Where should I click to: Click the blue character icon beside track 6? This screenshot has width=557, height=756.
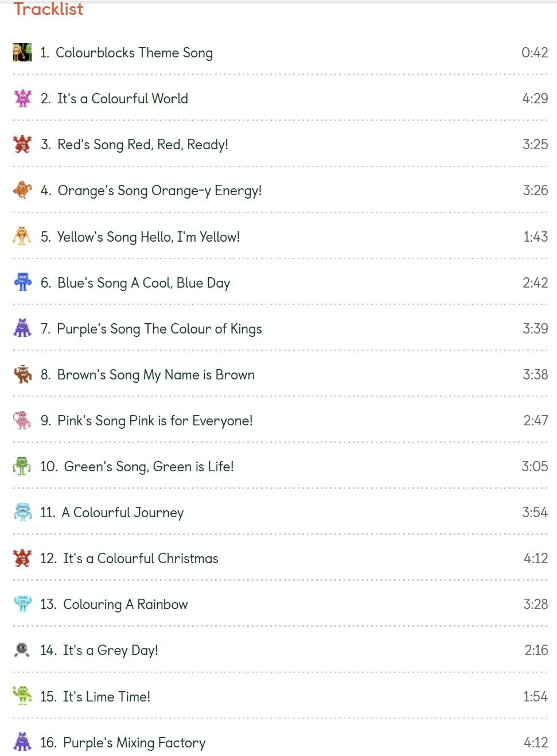22,282
